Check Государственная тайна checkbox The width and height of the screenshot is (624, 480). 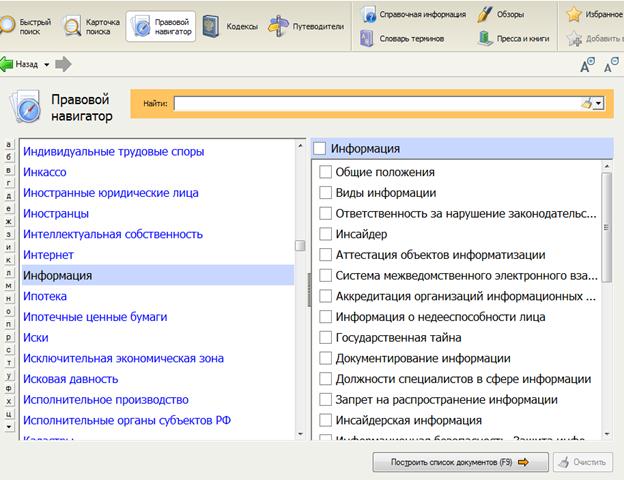point(325,338)
